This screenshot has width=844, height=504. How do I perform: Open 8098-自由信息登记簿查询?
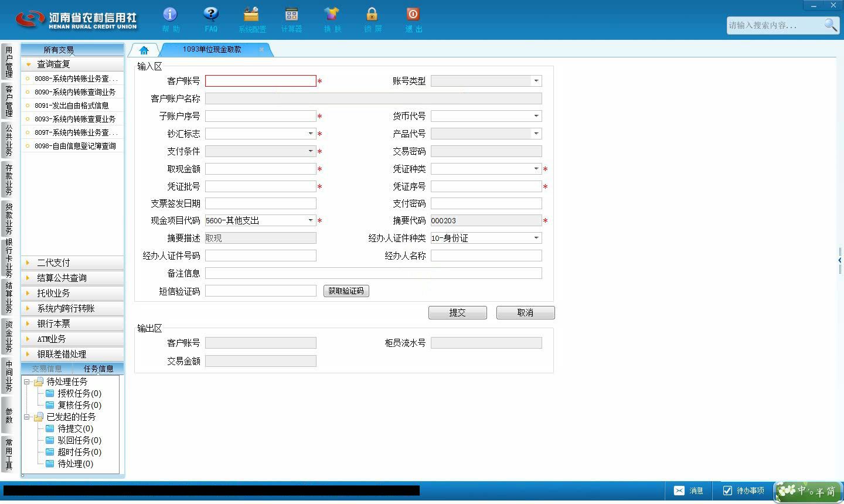(x=73, y=146)
